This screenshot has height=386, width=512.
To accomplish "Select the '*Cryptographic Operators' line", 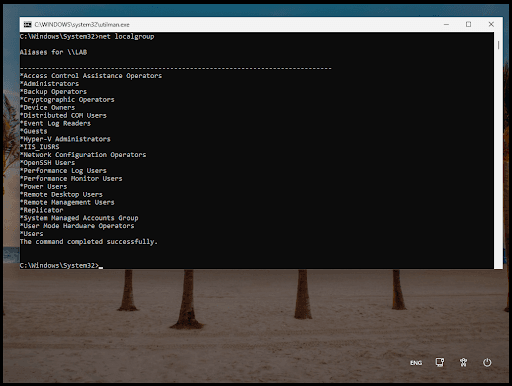I will (67, 100).
